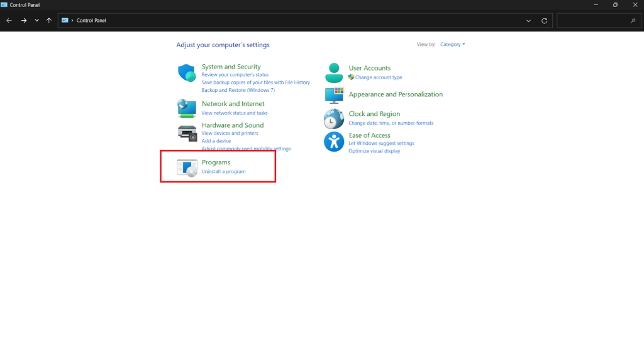Screen dimensions: 644x360
Task: Click View devices and printers
Action: (230, 133)
